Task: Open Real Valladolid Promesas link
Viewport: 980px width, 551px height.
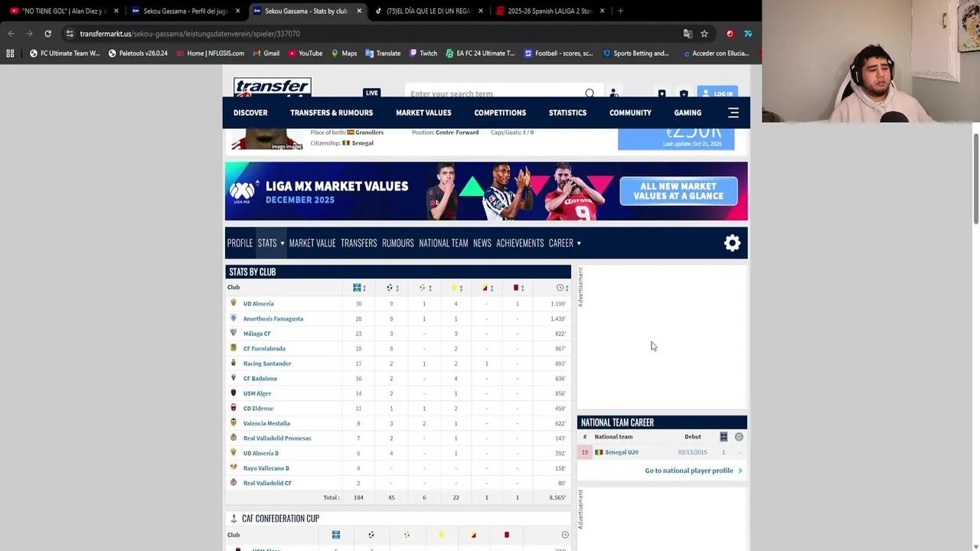Action: click(277, 438)
